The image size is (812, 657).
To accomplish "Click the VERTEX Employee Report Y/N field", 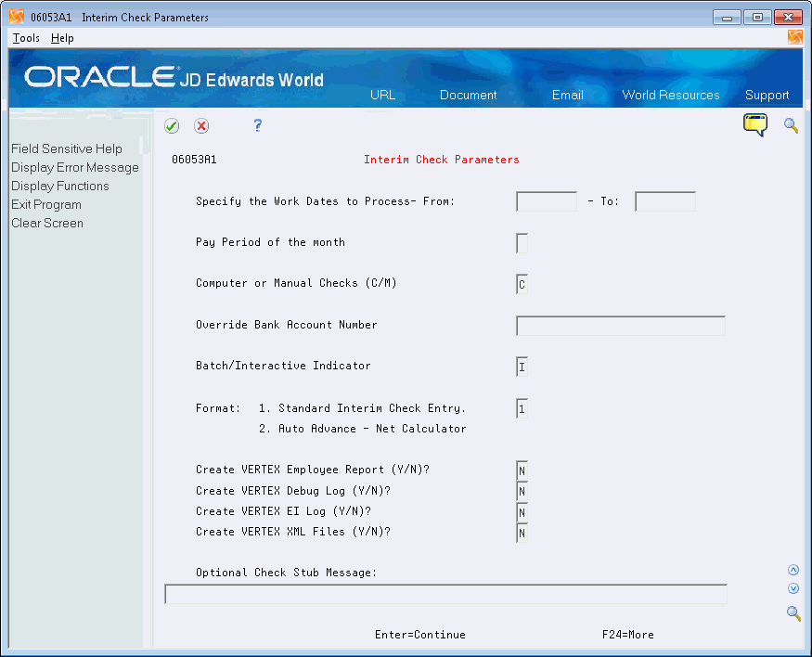I will 522,470.
